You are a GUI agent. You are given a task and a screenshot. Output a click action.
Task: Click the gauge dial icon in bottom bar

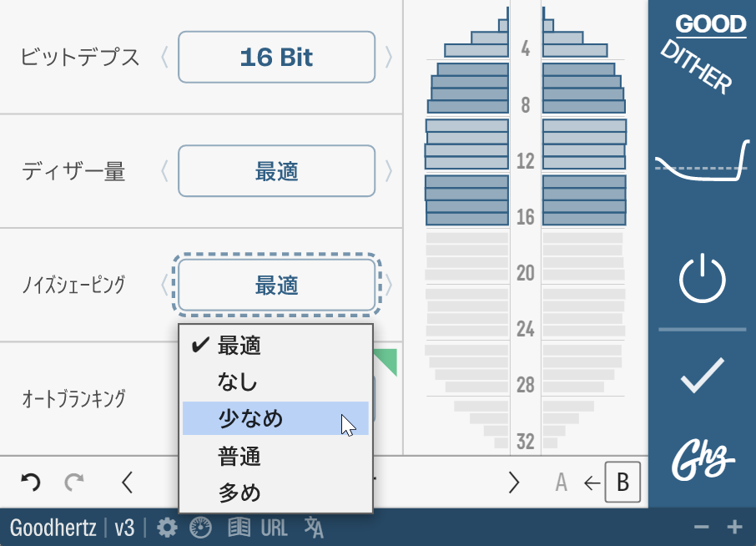(200, 528)
